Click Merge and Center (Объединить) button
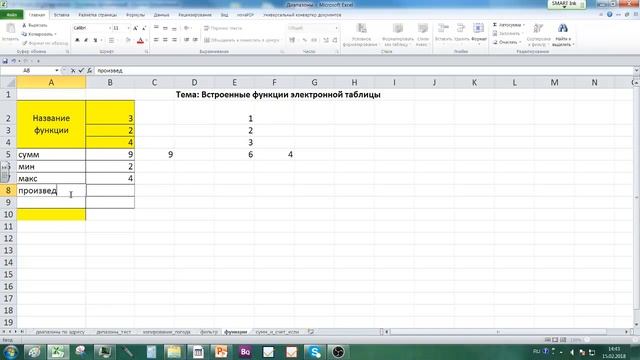The width and height of the screenshot is (640, 360). tap(242, 40)
